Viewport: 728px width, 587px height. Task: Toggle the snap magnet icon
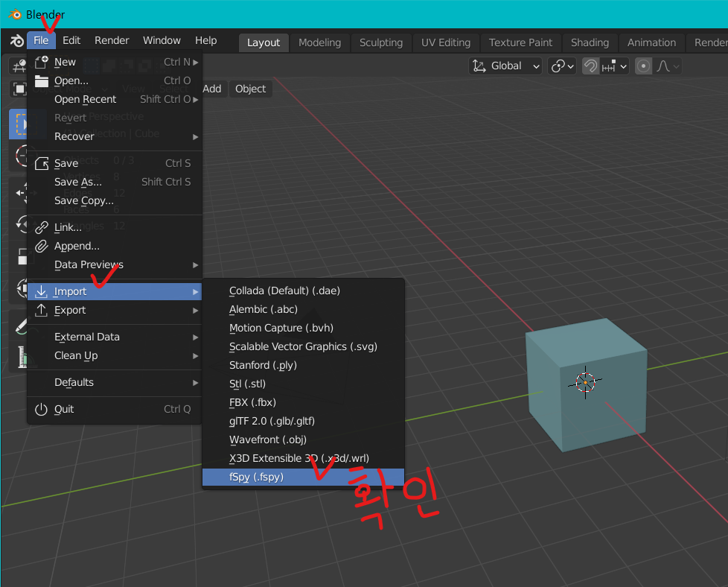pyautogui.click(x=590, y=66)
